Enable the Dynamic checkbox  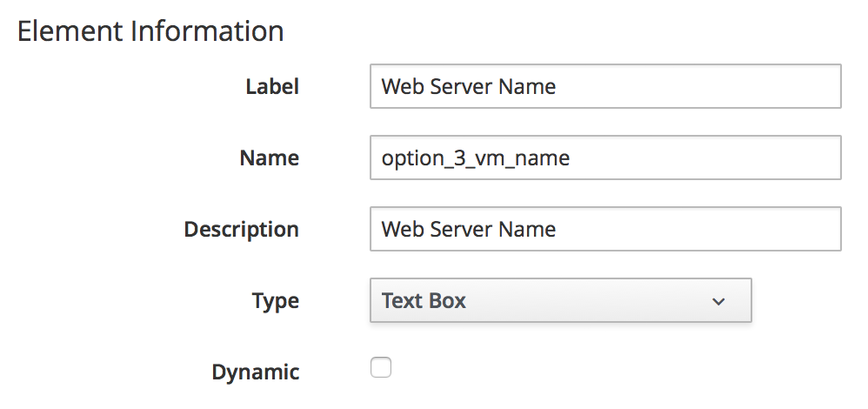pyautogui.click(x=381, y=368)
